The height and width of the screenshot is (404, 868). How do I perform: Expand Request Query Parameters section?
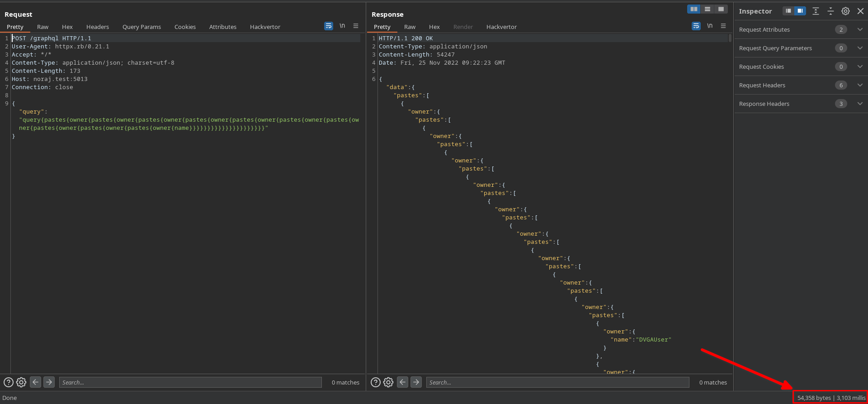click(x=860, y=48)
